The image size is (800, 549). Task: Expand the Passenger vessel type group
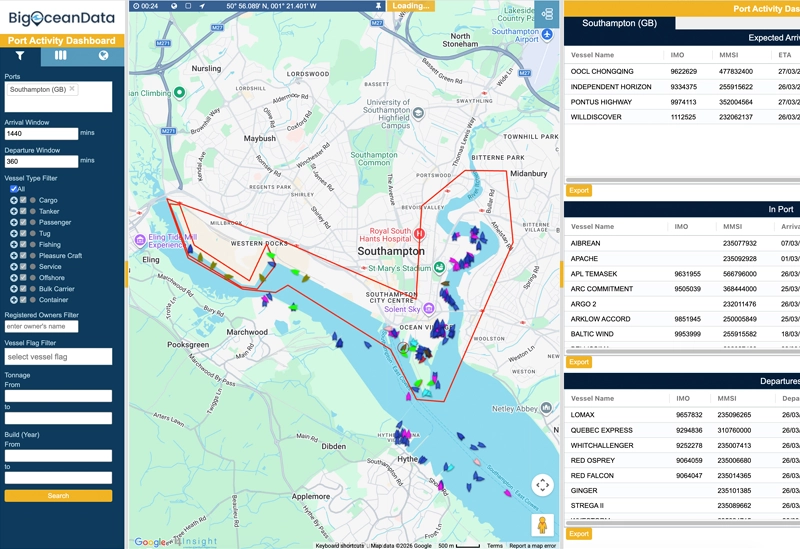pyautogui.click(x=13, y=222)
